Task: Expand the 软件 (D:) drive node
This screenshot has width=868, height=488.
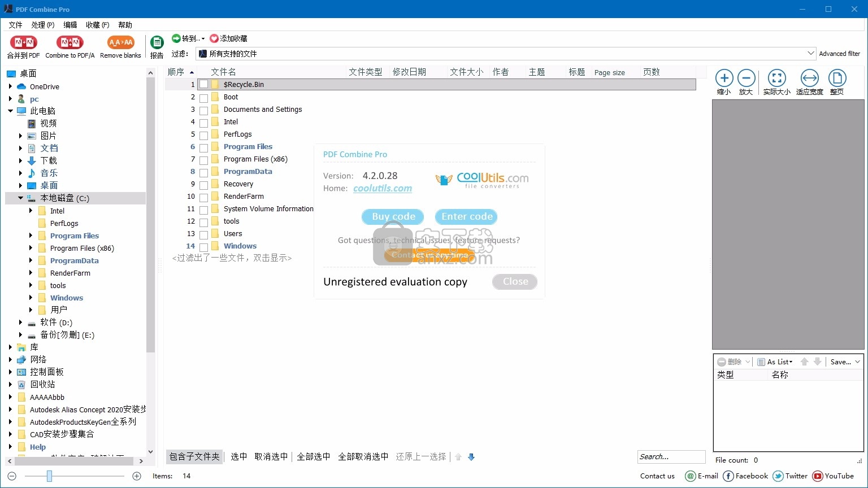Action: pyautogui.click(x=20, y=323)
